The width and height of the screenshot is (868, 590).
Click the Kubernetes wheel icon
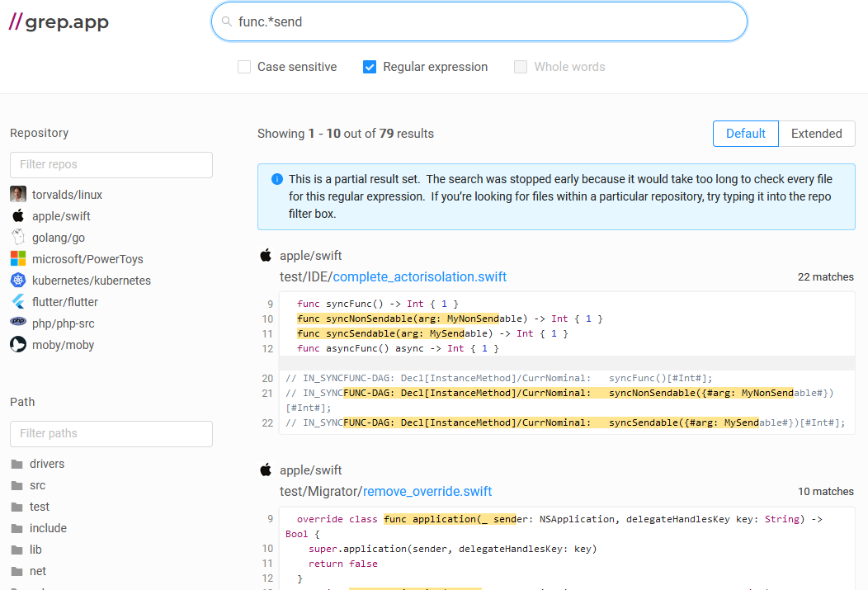coord(18,280)
